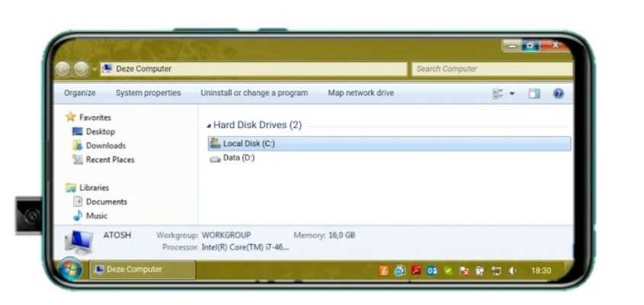Click the 16,0 GB memory value
Image resolution: width=644 pixels, height=305 pixels.
[x=341, y=236]
